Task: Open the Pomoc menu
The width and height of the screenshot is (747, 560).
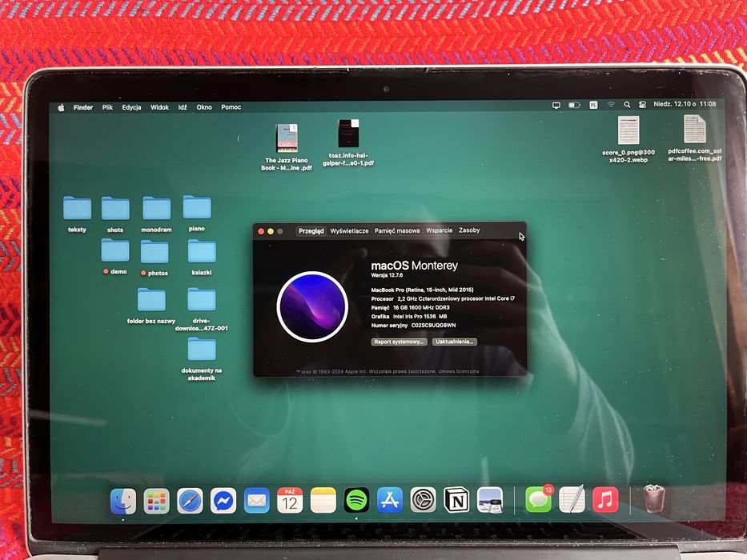Action: click(x=231, y=108)
